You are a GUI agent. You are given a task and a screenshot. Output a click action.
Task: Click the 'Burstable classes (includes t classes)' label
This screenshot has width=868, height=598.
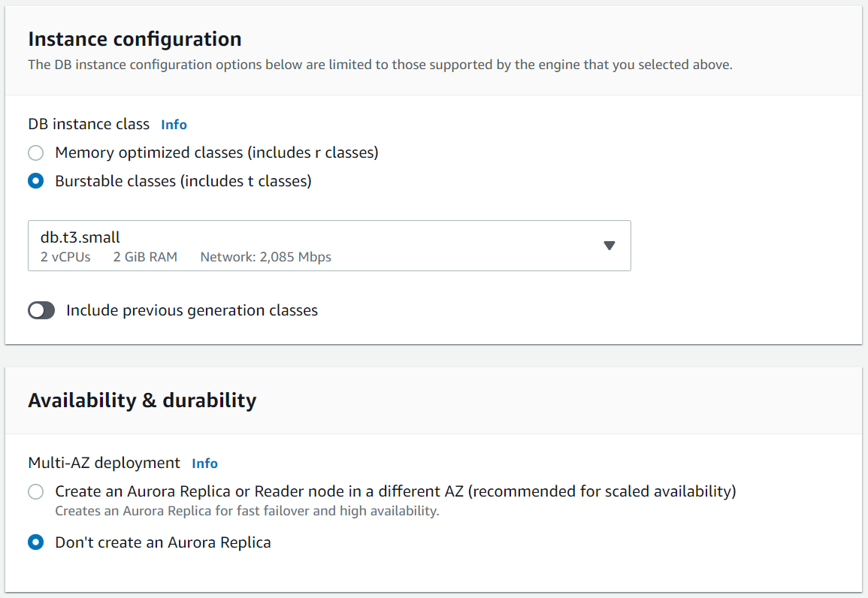[x=183, y=182]
